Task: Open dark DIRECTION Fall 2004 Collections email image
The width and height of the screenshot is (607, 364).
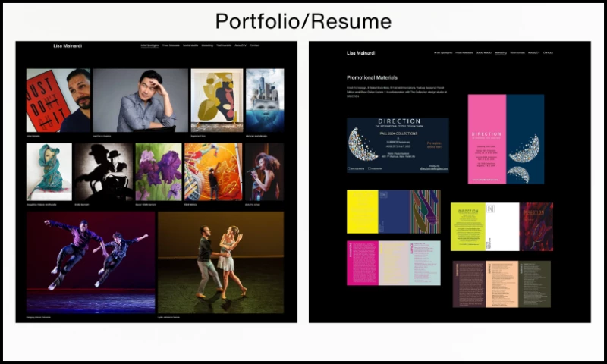Action: pos(398,145)
